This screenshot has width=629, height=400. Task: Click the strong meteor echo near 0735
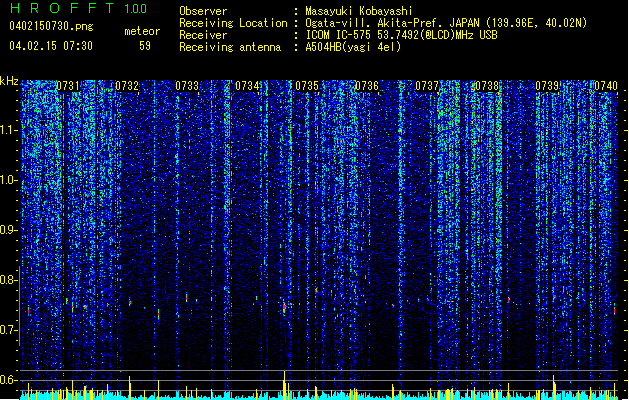coord(284,308)
